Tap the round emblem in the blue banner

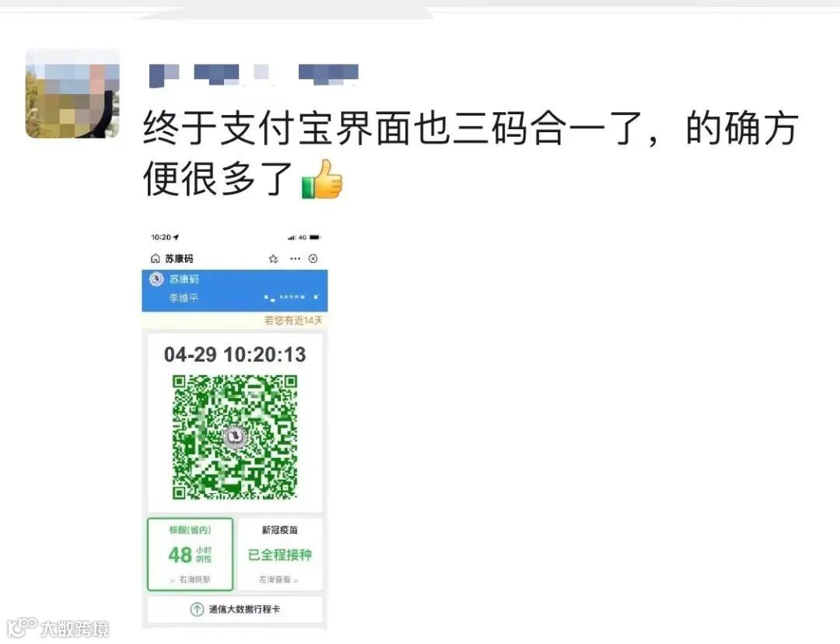click(x=156, y=278)
